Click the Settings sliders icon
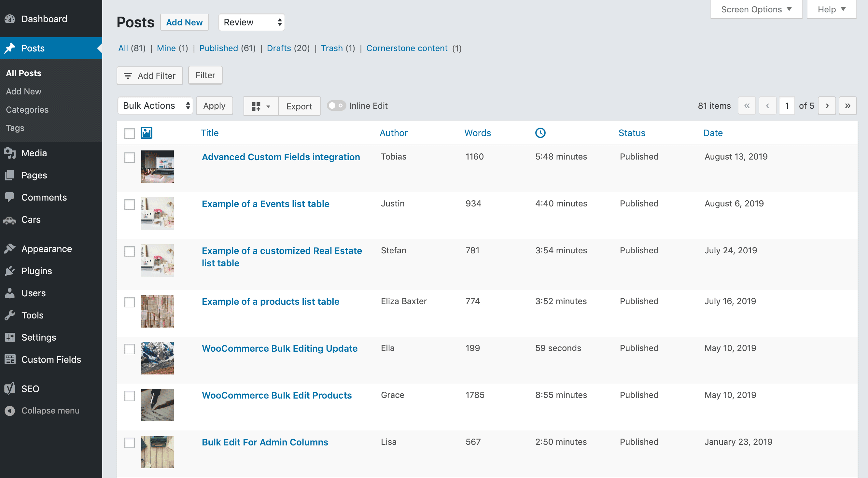Viewport: 868px width, 478px height. coord(10,337)
